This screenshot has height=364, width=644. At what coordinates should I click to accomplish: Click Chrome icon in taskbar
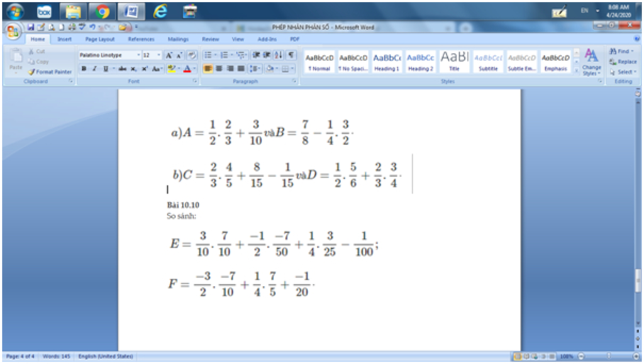click(102, 11)
